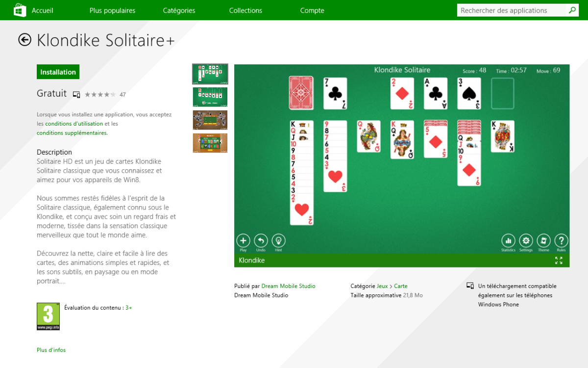Click the Rules question mark icon

[x=562, y=240]
